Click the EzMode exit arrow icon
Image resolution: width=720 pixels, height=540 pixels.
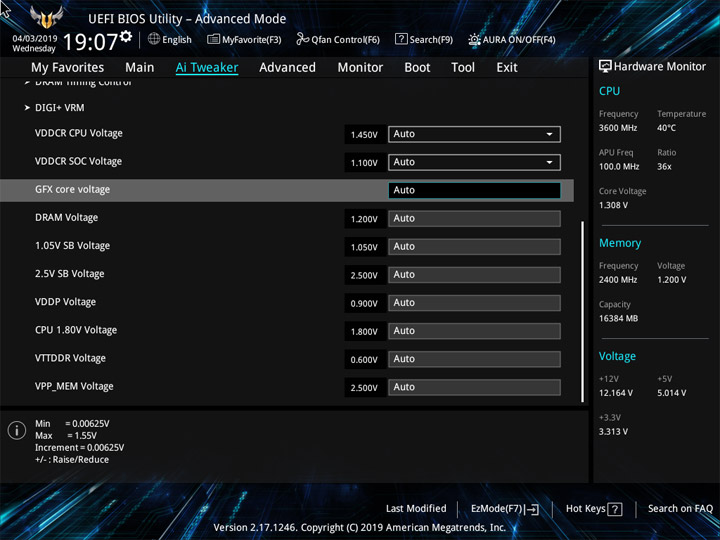point(532,509)
